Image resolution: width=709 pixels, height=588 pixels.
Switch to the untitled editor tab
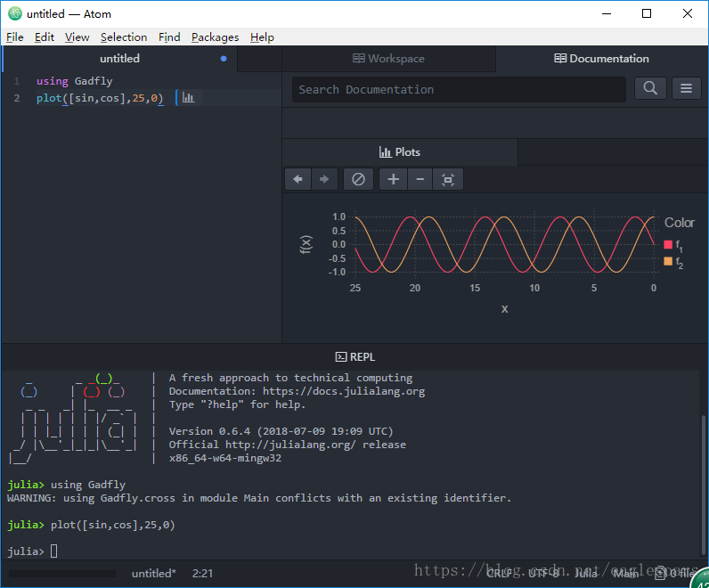(x=120, y=59)
